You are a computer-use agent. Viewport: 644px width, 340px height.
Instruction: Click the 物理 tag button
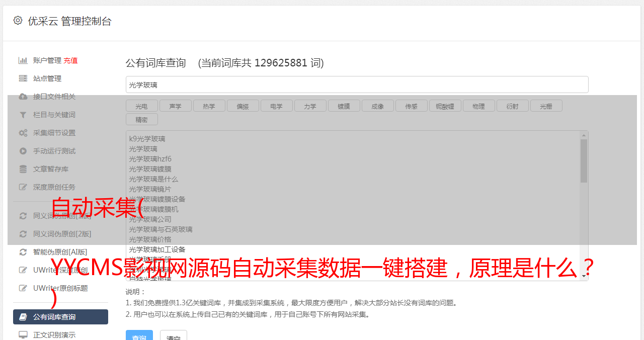pos(478,106)
